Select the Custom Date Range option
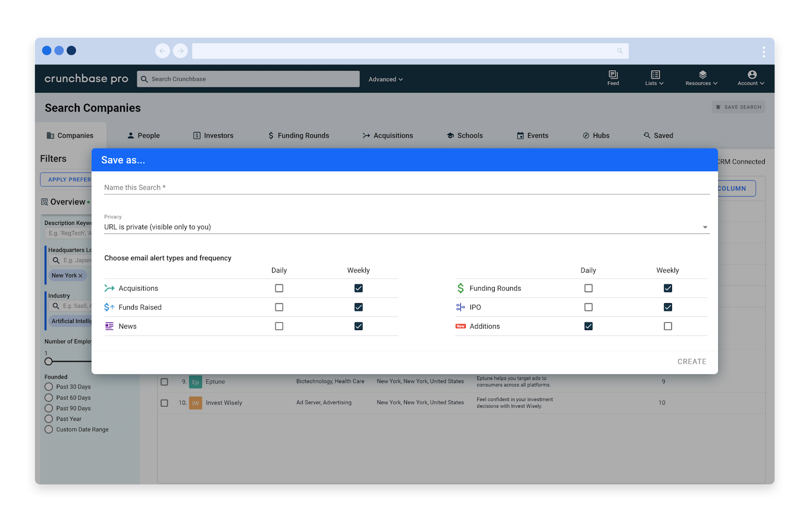This screenshot has width=812, height=521. pos(49,430)
